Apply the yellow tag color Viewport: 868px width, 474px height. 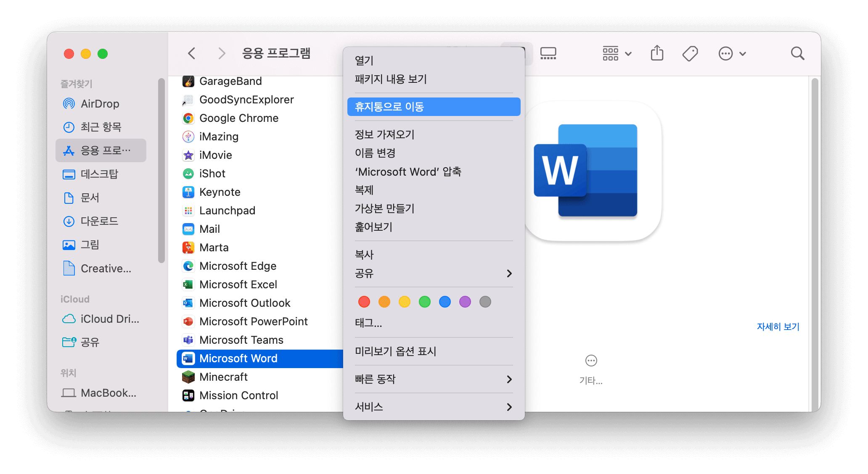(x=405, y=302)
